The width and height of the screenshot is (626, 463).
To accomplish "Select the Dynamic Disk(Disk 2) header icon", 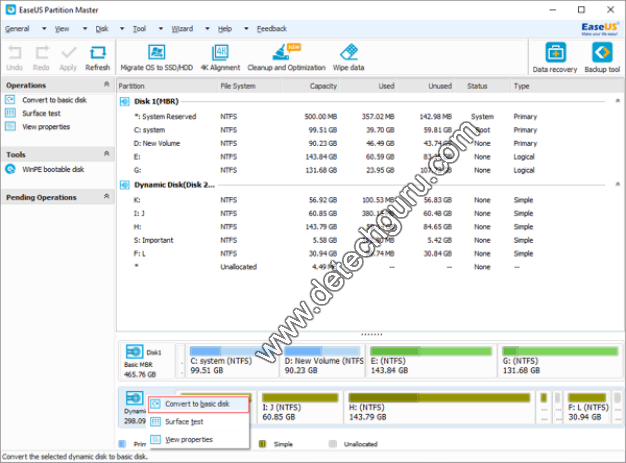I will click(125, 185).
